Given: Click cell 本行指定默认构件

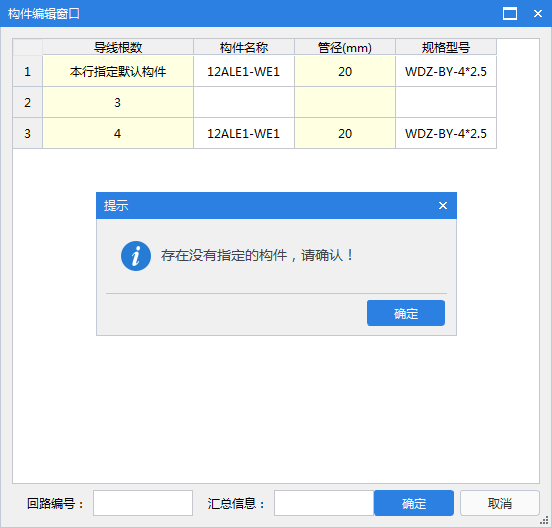Looking at the screenshot, I should point(118,71).
